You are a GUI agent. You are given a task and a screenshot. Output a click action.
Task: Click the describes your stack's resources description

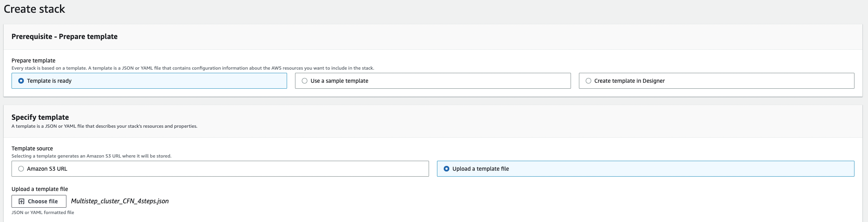point(105,126)
